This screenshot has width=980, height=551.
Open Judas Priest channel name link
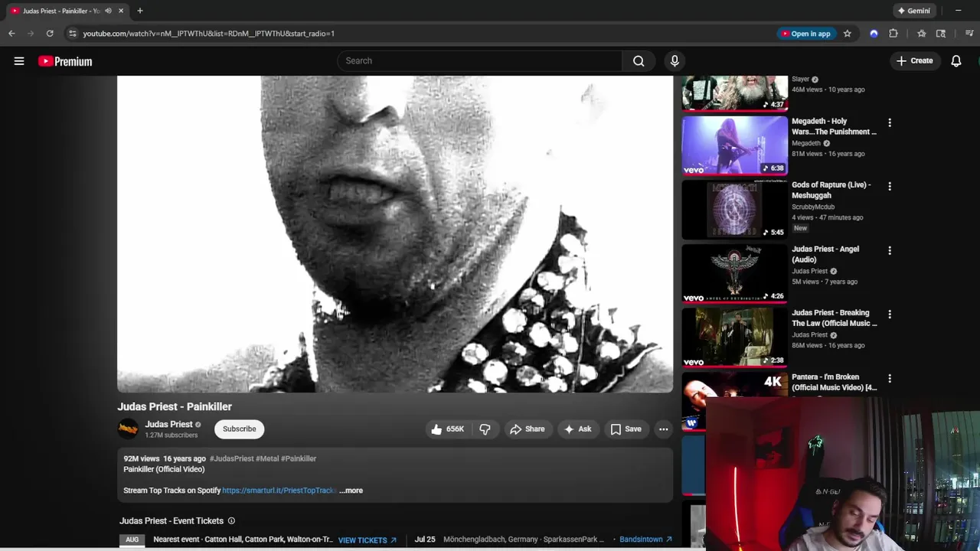[168, 425]
